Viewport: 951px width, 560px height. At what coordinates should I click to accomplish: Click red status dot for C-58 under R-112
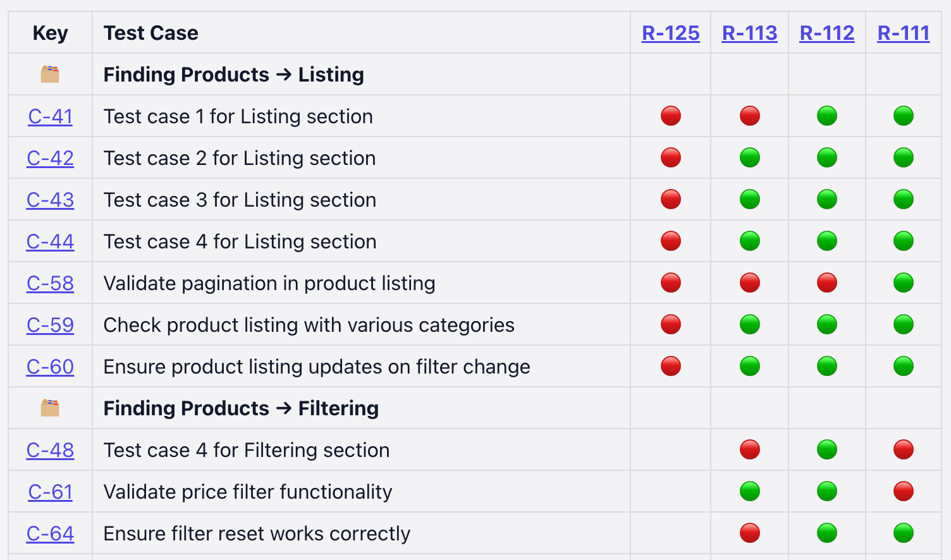[827, 283]
